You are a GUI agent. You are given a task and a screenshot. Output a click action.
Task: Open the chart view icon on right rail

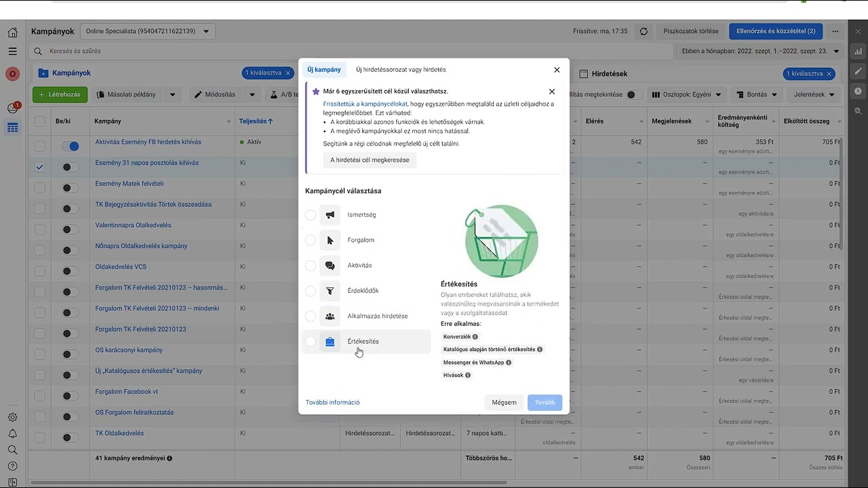click(x=858, y=52)
